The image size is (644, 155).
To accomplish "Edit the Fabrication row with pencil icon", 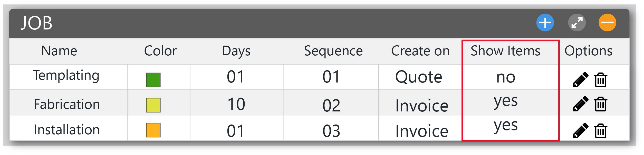I will 581,104.
